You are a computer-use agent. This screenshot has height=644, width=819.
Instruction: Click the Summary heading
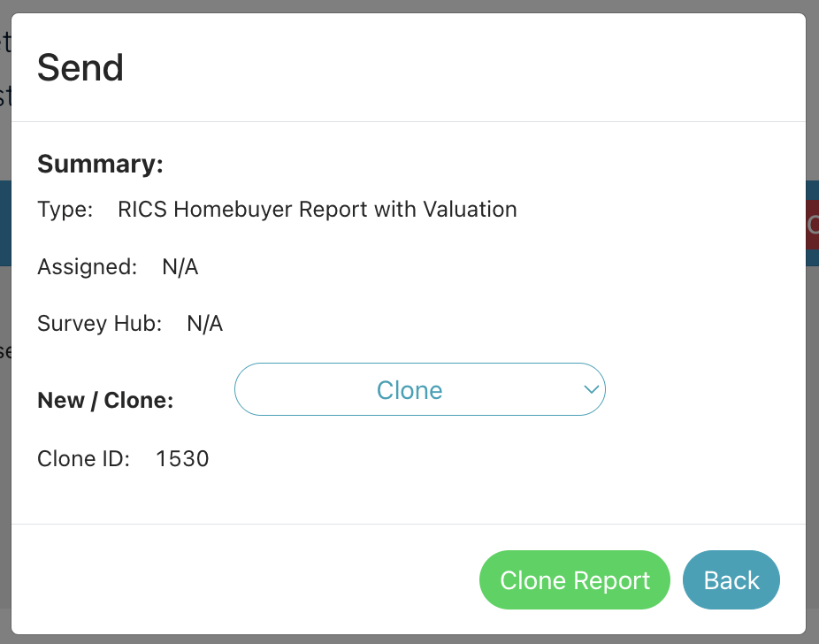coord(100,165)
